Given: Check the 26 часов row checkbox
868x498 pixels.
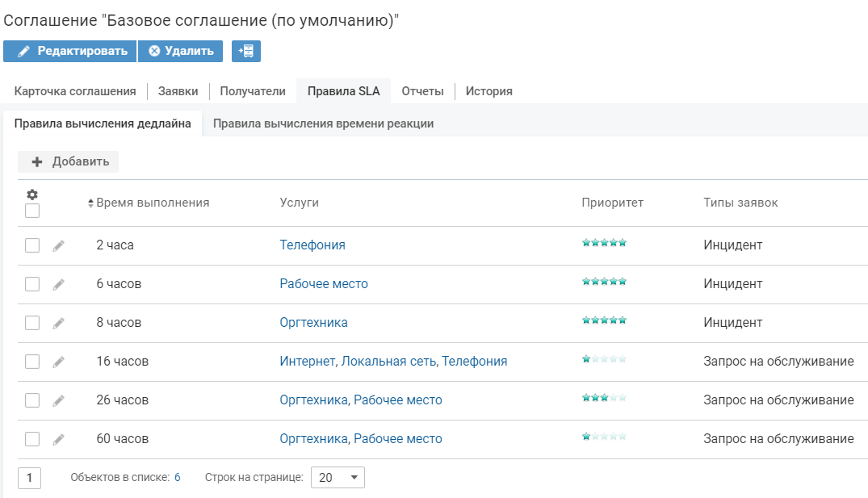Looking at the screenshot, I should [32, 400].
